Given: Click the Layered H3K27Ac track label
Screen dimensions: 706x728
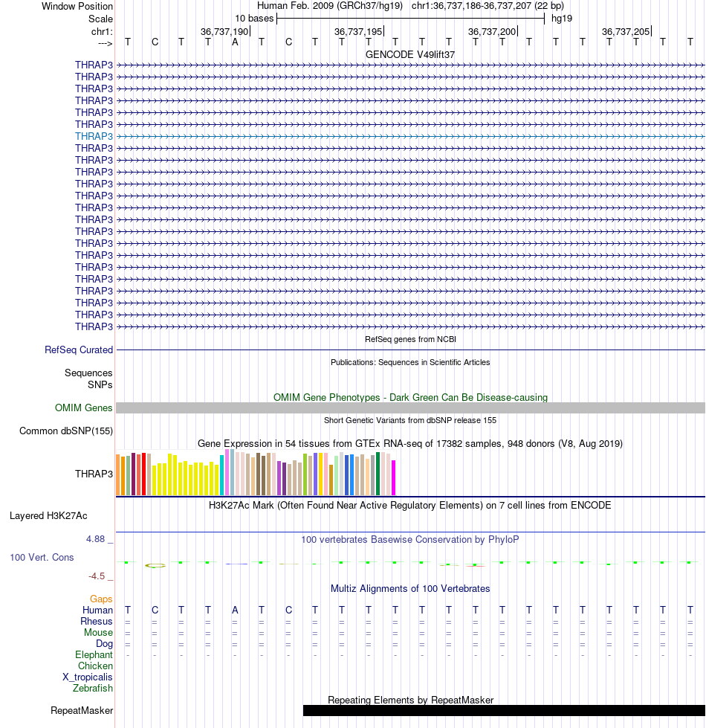Looking at the screenshot, I should click(x=49, y=516).
